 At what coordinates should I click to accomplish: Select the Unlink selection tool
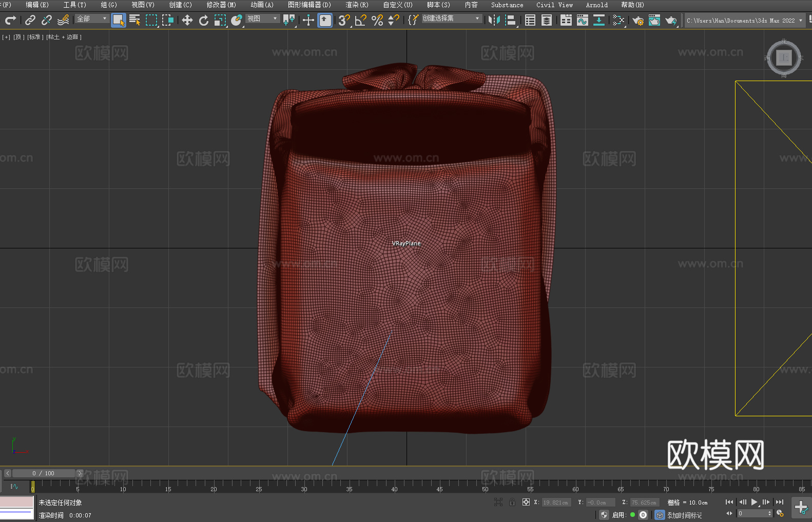(x=47, y=20)
